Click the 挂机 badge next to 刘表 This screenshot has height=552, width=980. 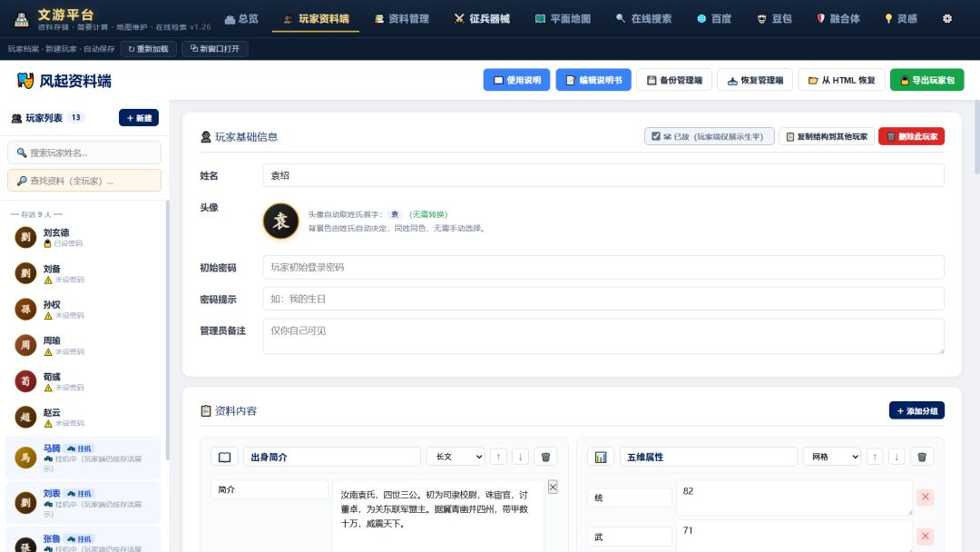coord(79,493)
